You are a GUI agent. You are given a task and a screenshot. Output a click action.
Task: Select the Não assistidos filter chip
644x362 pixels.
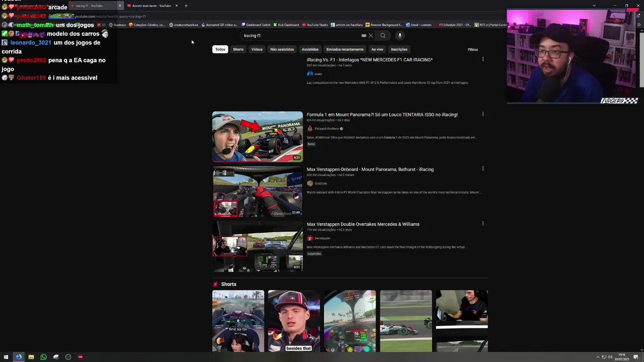click(282, 49)
